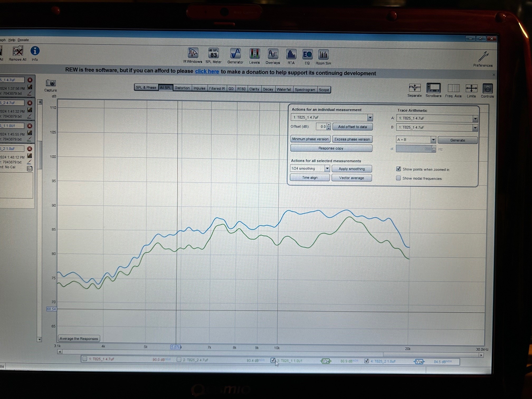Click the Offset (dB) value field
Image resolution: width=532 pixels, height=399 pixels.
tap(321, 127)
